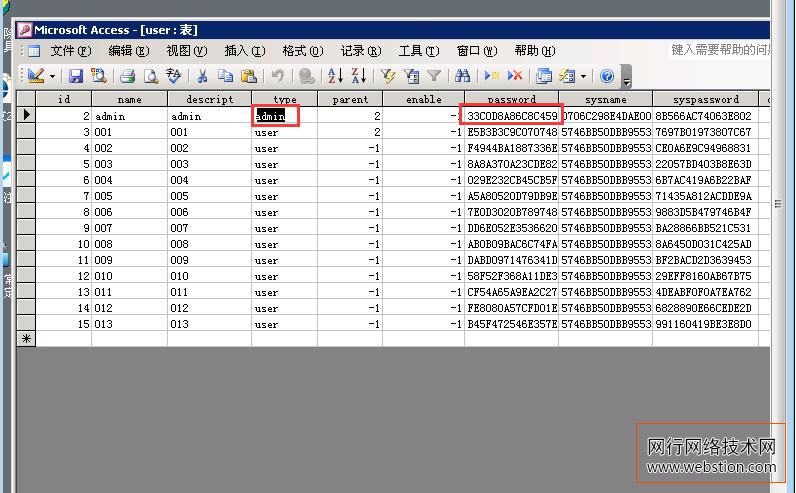Click the password column header
This screenshot has width=796, height=493.
coord(511,99)
